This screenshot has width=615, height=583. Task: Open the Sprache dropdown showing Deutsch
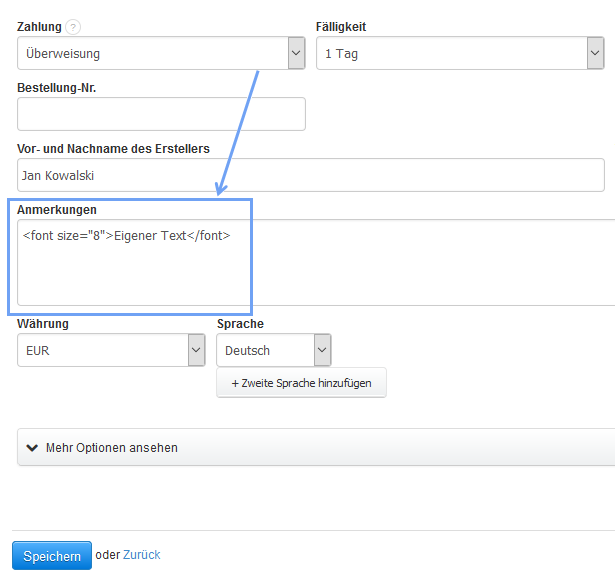[x=264, y=351]
